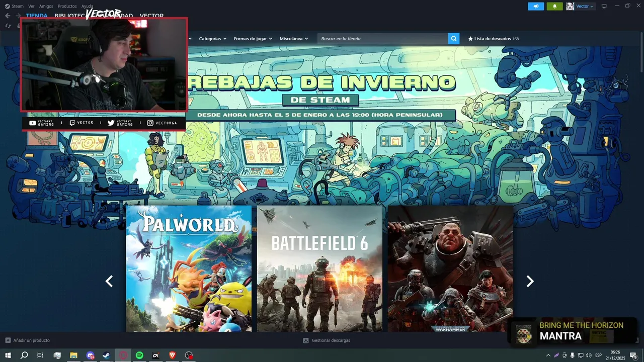Click the microphone tray icon
This screenshot has width=644, height=362.
pos(573,355)
